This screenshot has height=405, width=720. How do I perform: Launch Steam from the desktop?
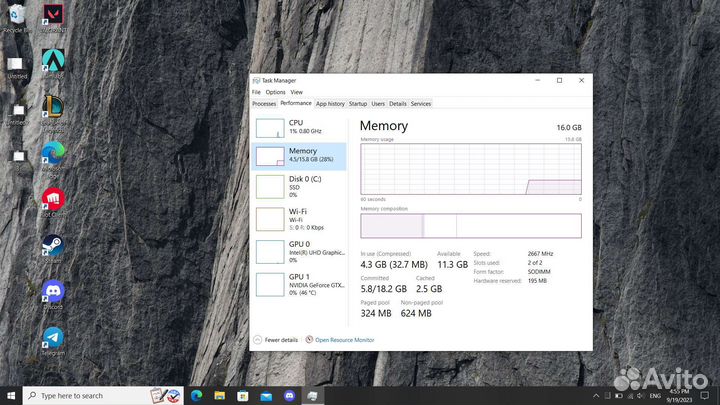pyautogui.click(x=53, y=248)
